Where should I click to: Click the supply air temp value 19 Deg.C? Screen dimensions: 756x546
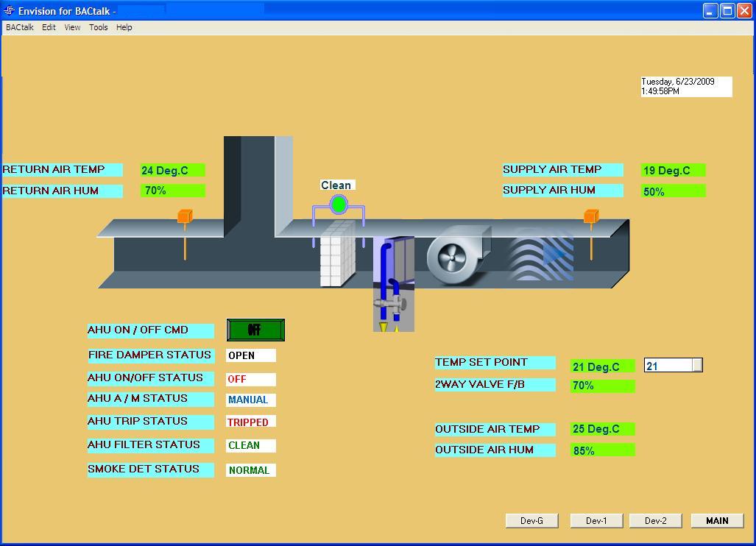[674, 170]
